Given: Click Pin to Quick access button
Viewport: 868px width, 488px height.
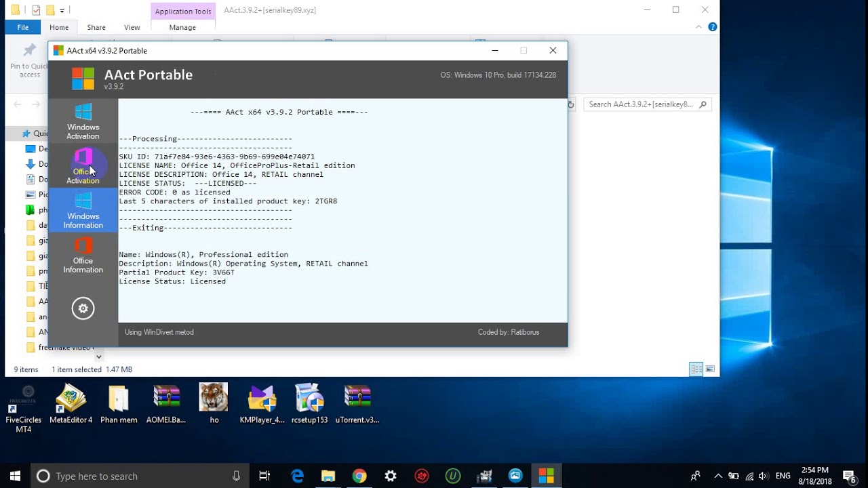Looking at the screenshot, I should click(29, 60).
